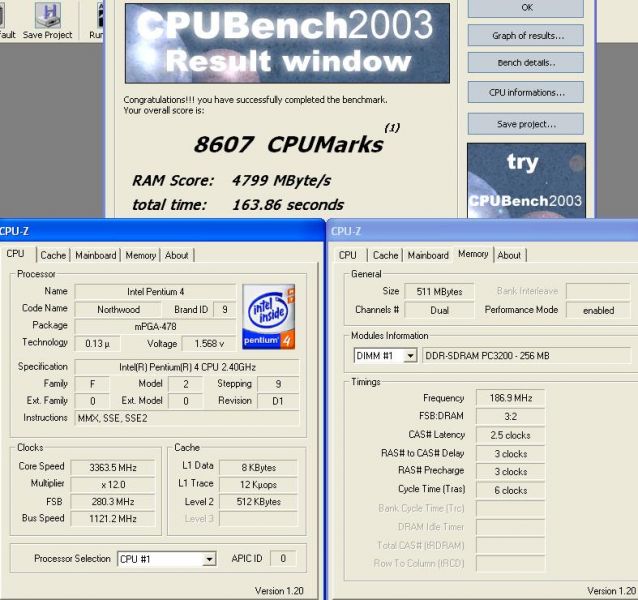Click the Level 2 value 512 KBytes
The height and width of the screenshot is (600, 638).
pos(258,502)
